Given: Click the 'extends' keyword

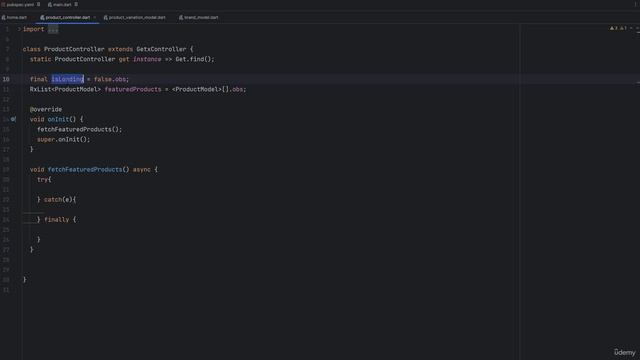Looking at the screenshot, I should coord(120,49).
